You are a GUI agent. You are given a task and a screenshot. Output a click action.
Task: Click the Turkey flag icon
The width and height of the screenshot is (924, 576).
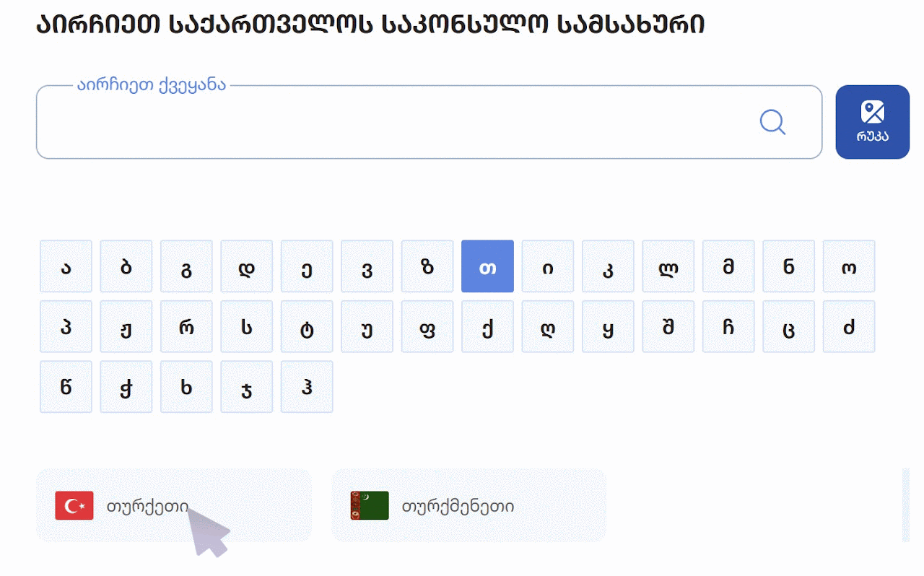point(74,506)
